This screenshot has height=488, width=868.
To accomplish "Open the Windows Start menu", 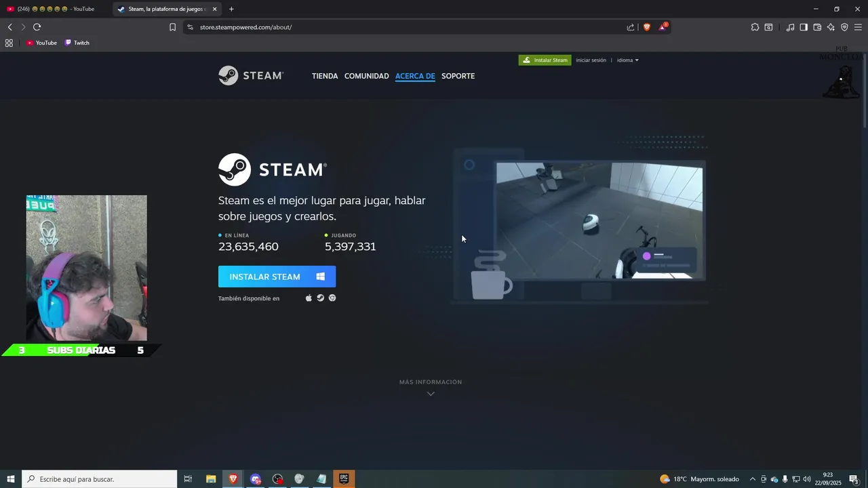I will tap(11, 479).
